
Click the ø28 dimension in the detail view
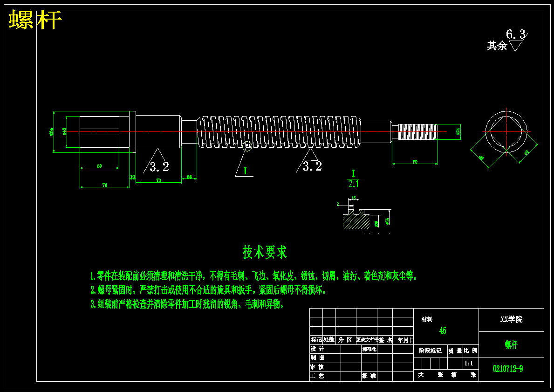(377, 223)
